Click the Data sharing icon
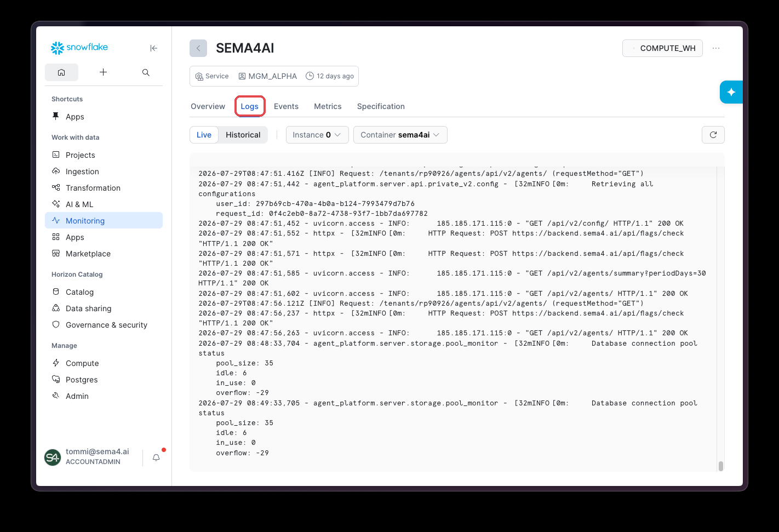This screenshot has width=779, height=532. 56,308
